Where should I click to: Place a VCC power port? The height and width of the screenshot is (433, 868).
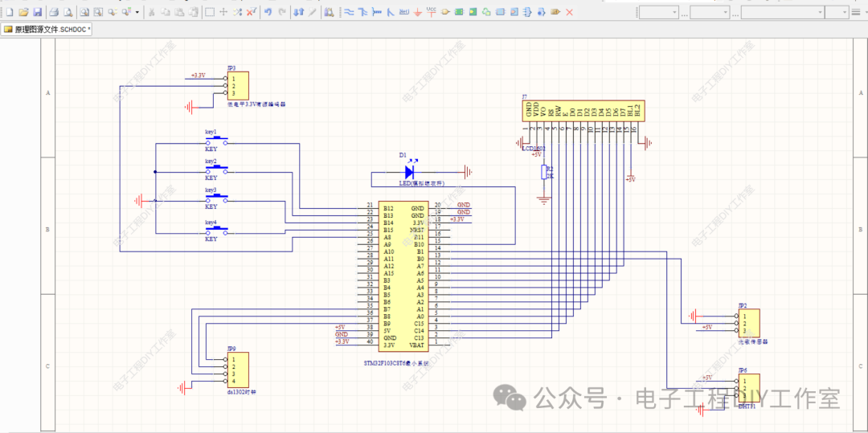tap(432, 11)
